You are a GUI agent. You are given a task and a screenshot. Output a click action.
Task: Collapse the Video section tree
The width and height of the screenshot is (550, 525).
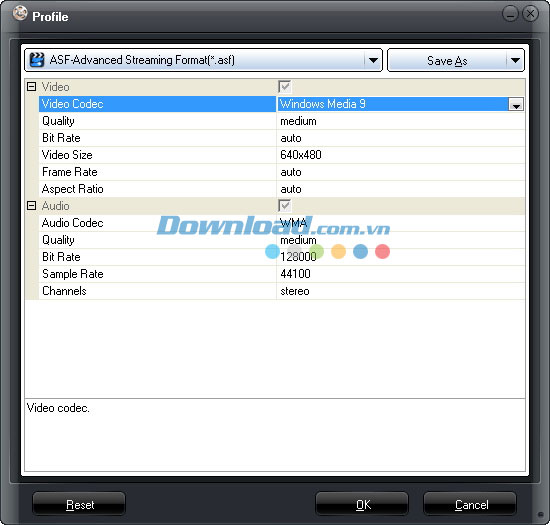pos(32,87)
